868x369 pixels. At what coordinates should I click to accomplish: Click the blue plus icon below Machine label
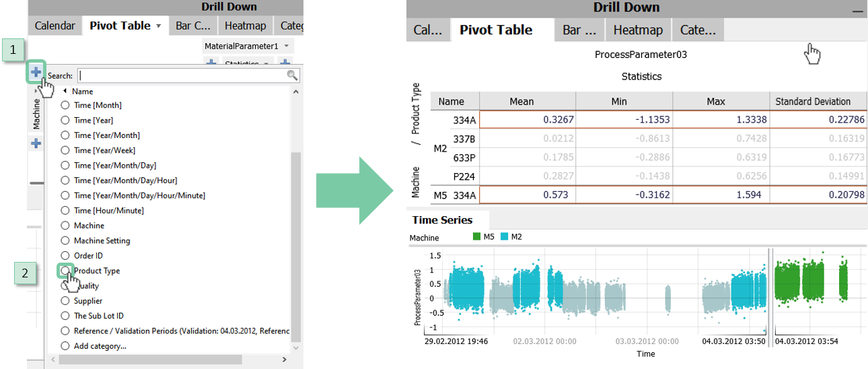(x=36, y=143)
